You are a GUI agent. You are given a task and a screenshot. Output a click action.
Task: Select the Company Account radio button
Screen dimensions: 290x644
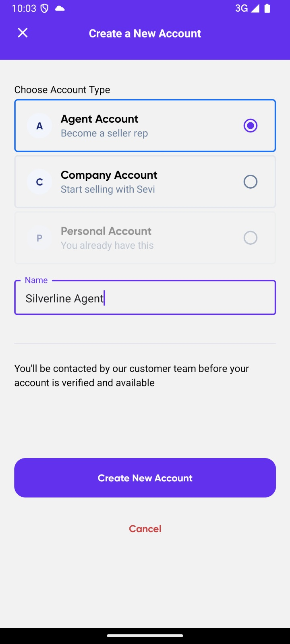(250, 182)
